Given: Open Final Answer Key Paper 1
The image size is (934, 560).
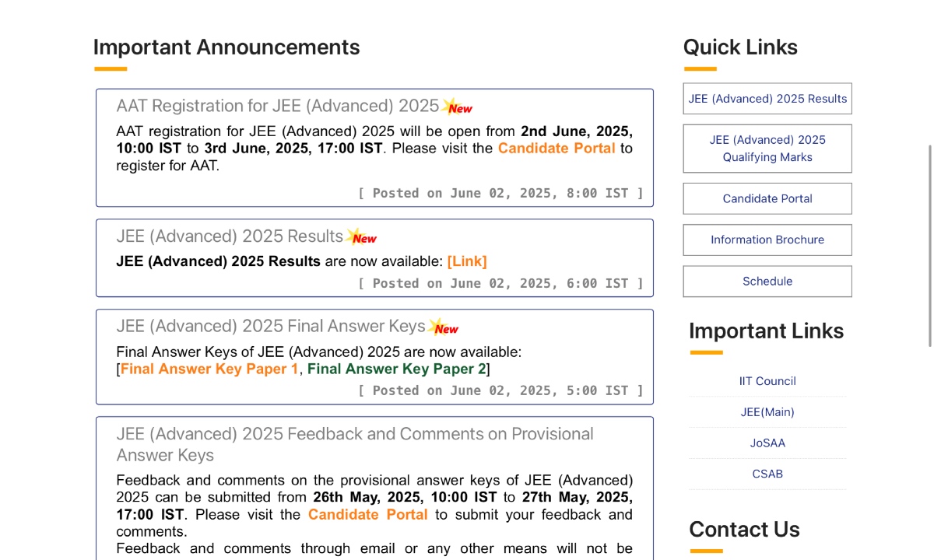Looking at the screenshot, I should [x=209, y=369].
